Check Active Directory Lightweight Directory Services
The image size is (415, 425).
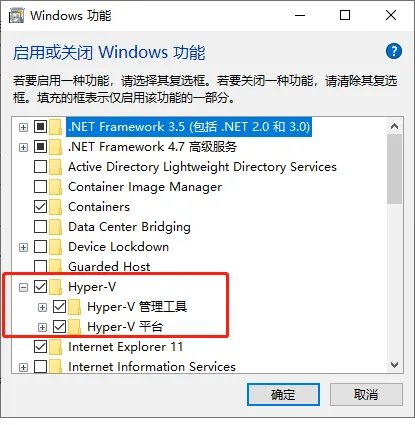click(x=40, y=167)
